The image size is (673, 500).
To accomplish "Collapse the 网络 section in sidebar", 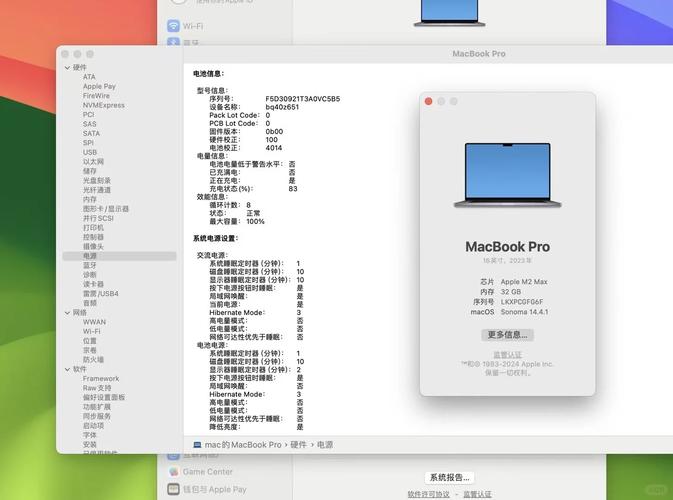I will [67, 312].
